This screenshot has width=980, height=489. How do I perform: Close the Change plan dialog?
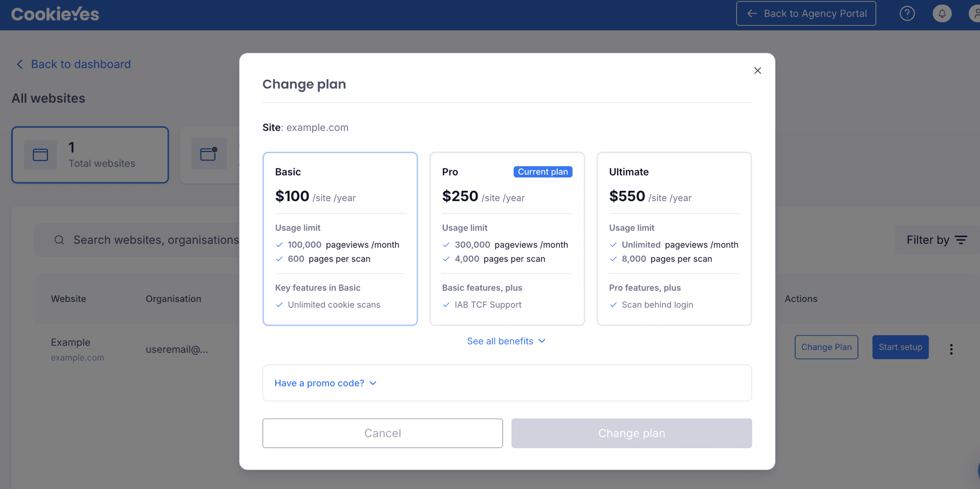click(757, 70)
